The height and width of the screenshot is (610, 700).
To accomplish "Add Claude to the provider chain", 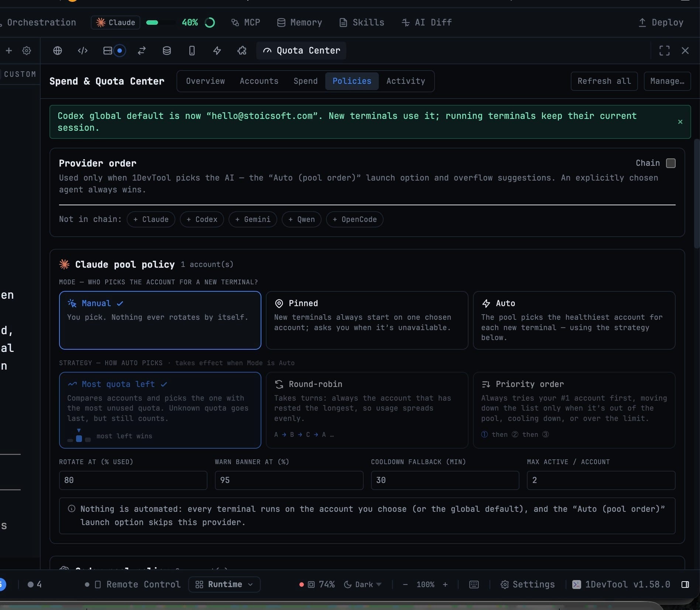I will (x=151, y=219).
